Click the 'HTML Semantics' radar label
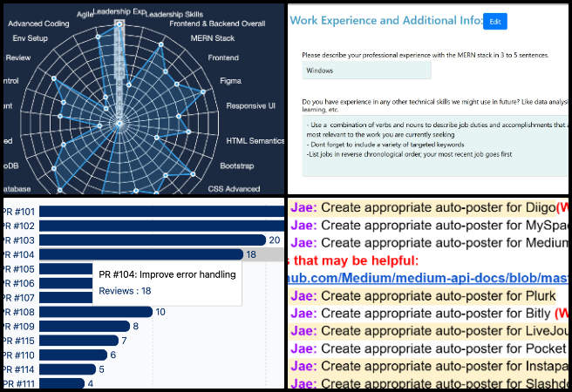This screenshot has height=392, width=572. coord(255,140)
